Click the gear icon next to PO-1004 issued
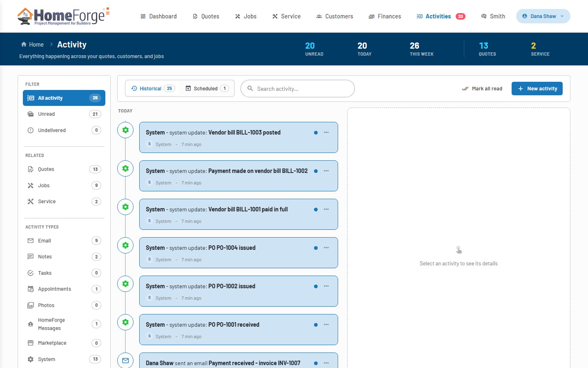588x368 pixels. (x=125, y=245)
